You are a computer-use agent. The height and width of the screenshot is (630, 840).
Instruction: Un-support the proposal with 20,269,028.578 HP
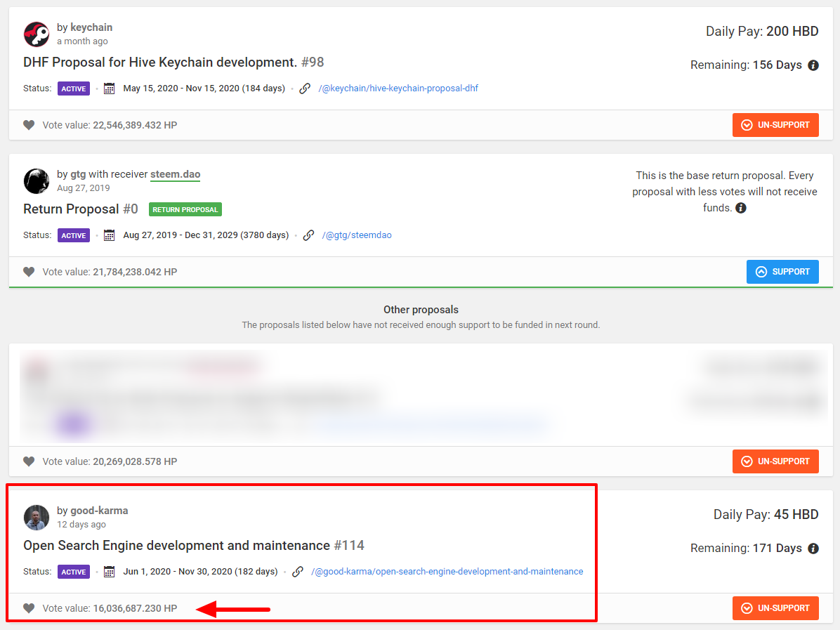(x=775, y=461)
